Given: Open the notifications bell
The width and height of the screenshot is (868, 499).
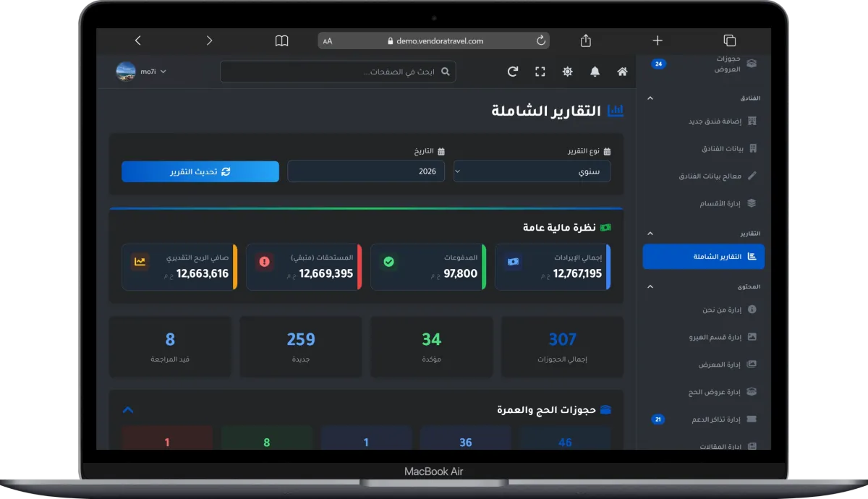Looking at the screenshot, I should [x=595, y=72].
